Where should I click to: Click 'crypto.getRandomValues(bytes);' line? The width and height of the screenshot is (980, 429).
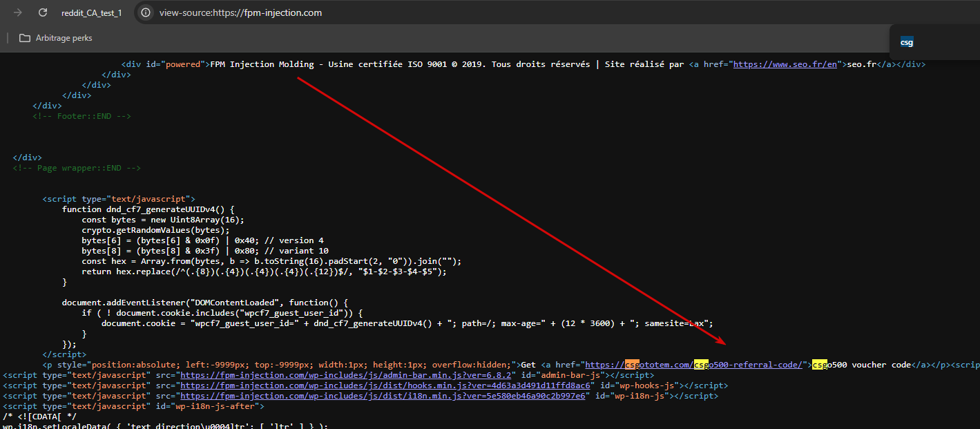pyautogui.click(x=155, y=230)
